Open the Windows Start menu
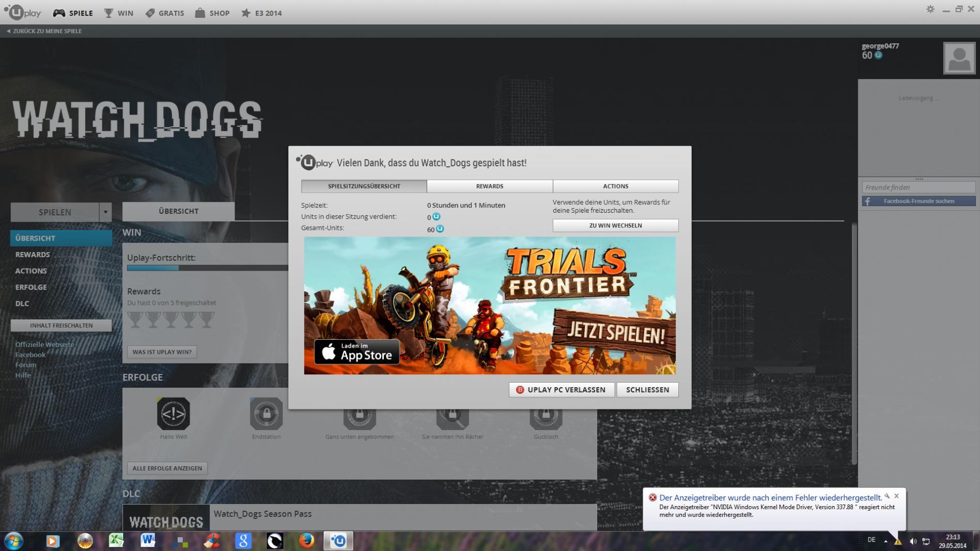Viewport: 980px width, 551px height. point(13,541)
